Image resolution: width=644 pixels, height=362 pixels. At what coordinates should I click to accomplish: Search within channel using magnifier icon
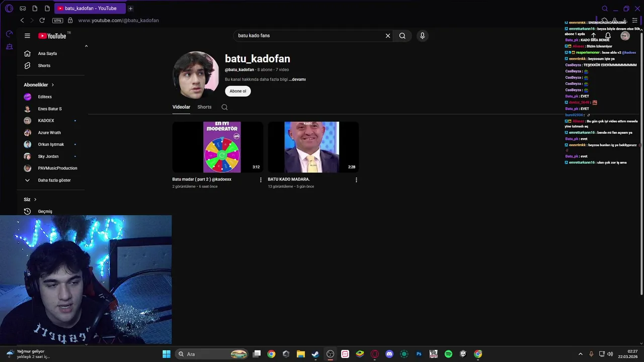click(224, 107)
